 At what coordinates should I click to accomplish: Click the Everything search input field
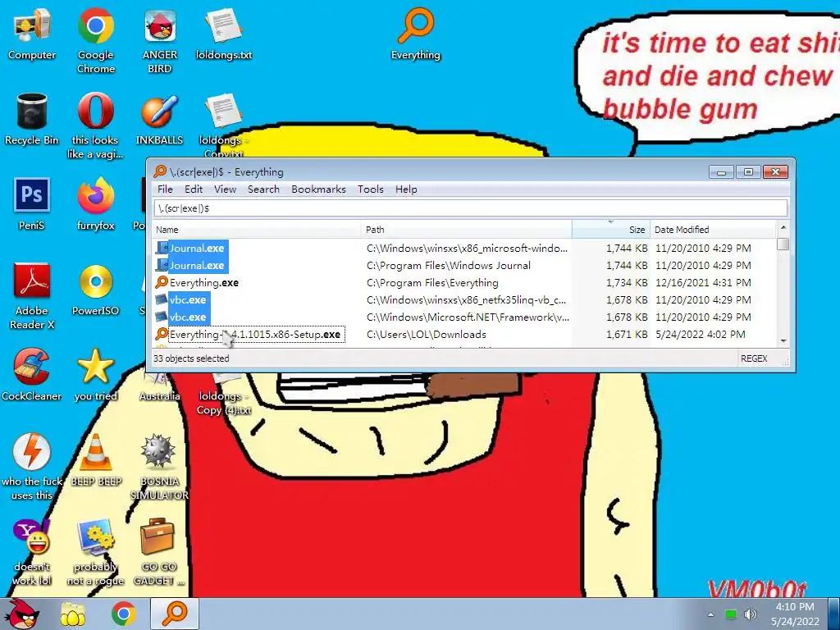[470, 208]
